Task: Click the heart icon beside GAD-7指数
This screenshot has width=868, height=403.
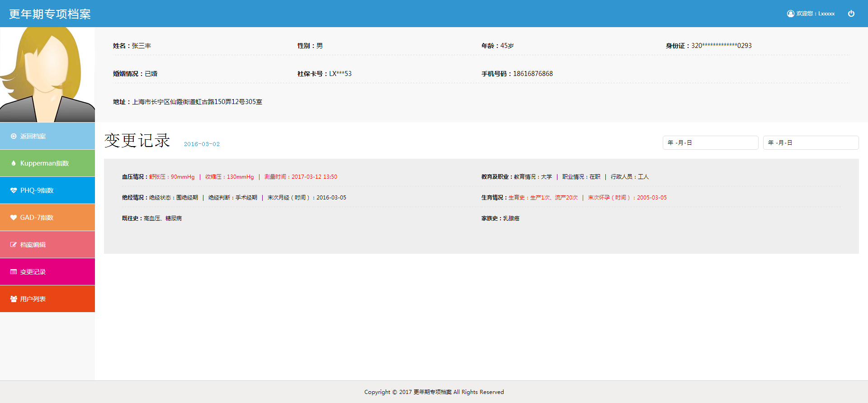Action: pos(14,218)
